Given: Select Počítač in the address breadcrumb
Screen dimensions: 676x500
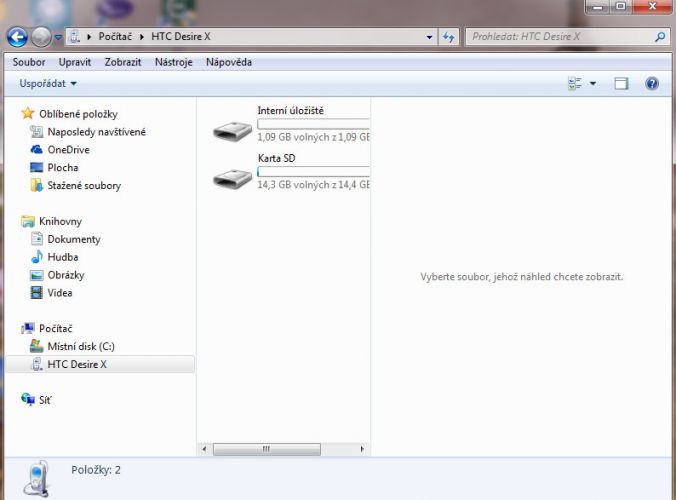Looking at the screenshot, I should coord(115,37).
